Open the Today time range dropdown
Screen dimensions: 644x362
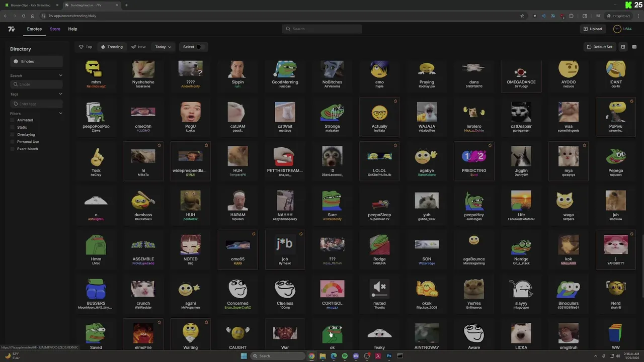pos(163,47)
